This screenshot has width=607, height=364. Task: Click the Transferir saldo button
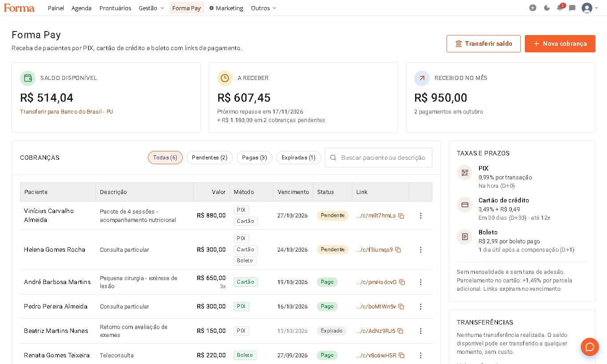point(483,44)
